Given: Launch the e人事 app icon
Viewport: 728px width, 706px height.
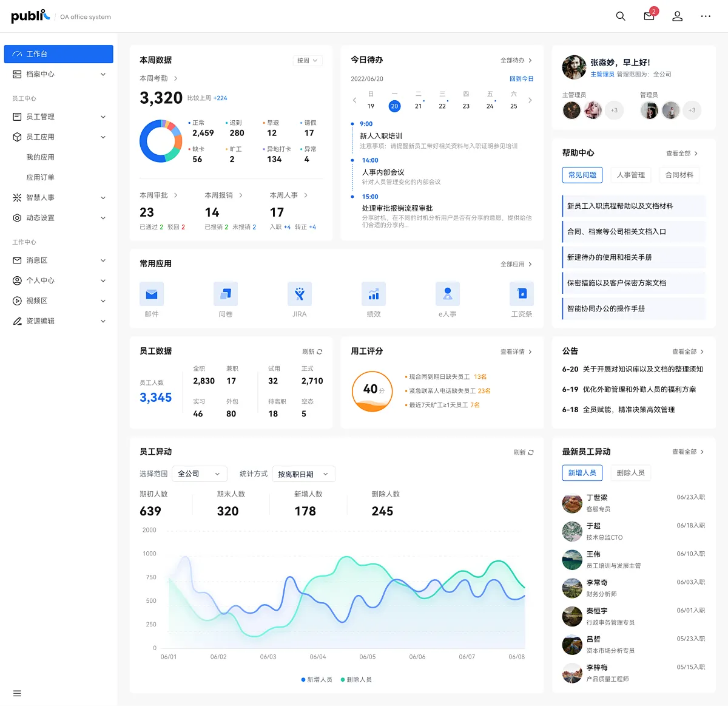Looking at the screenshot, I should click(x=447, y=294).
